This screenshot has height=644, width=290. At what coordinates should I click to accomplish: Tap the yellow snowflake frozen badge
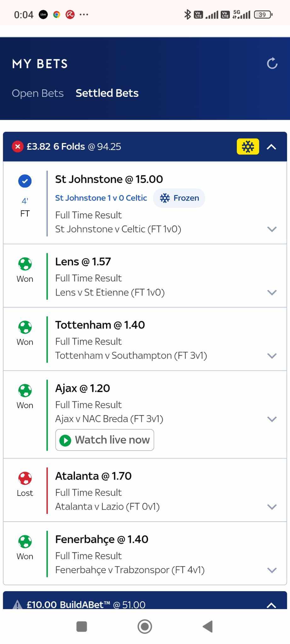[x=248, y=147]
